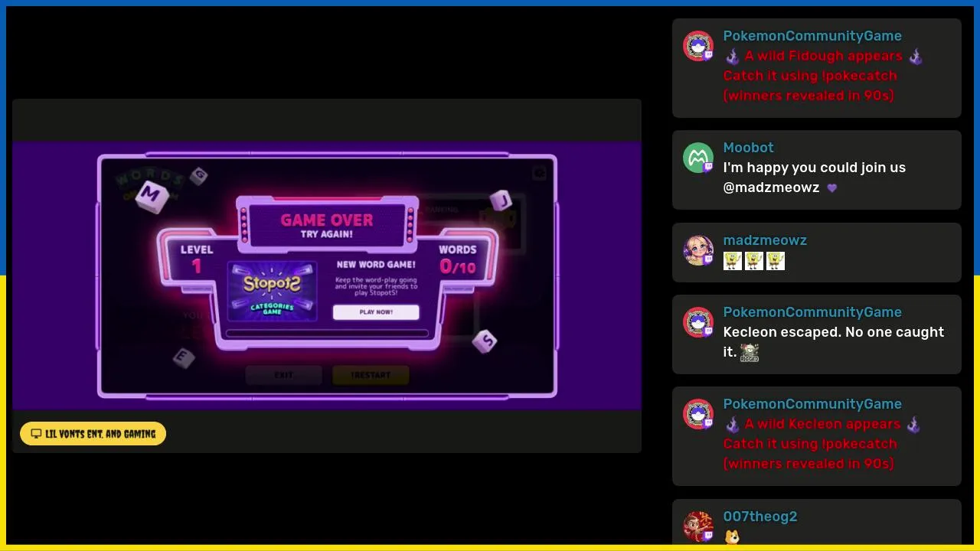
Task: Open the StopotS Categories Game thumbnail
Action: click(272, 292)
